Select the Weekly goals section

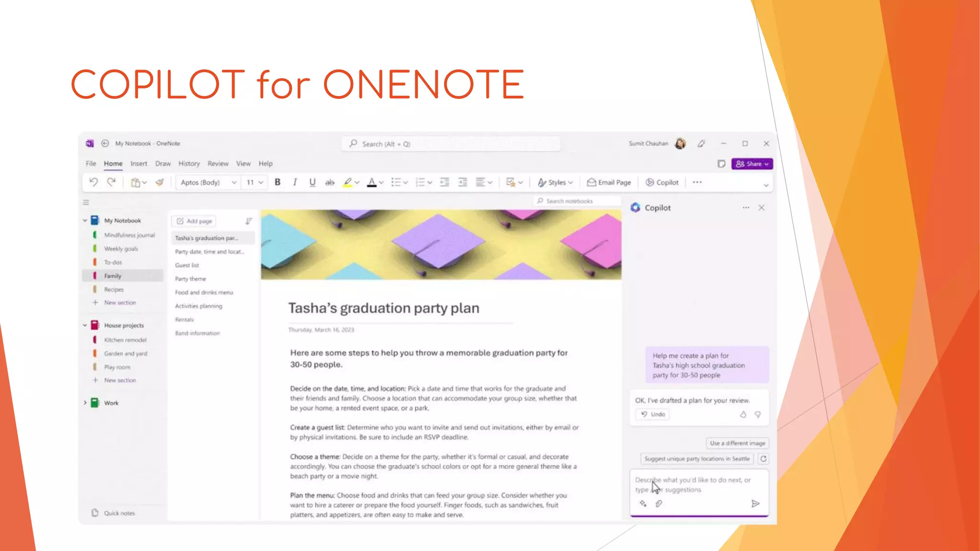click(x=121, y=249)
